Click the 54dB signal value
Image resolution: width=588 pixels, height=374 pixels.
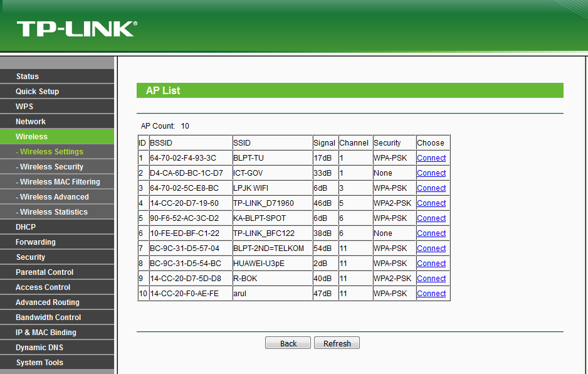tap(322, 248)
